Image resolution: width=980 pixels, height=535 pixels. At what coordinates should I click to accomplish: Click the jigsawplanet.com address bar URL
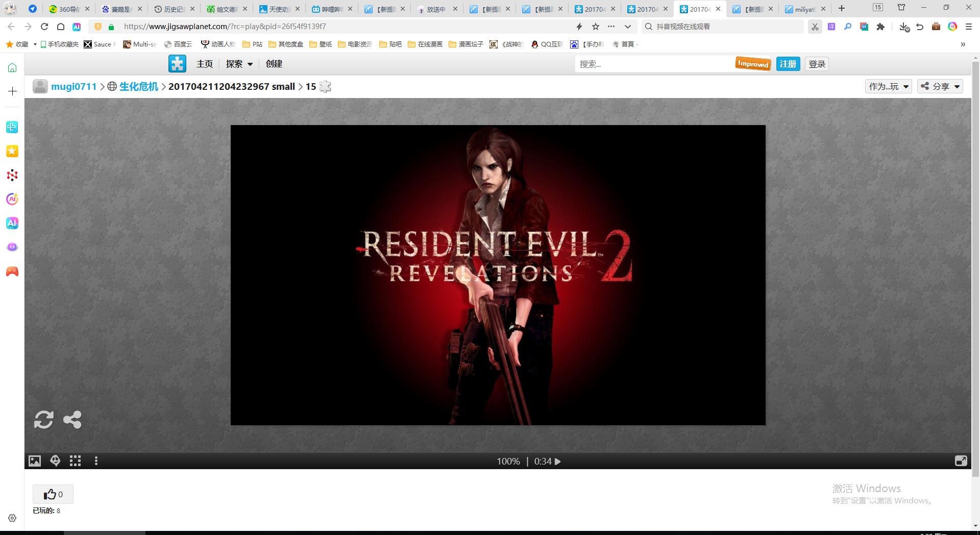click(225, 27)
